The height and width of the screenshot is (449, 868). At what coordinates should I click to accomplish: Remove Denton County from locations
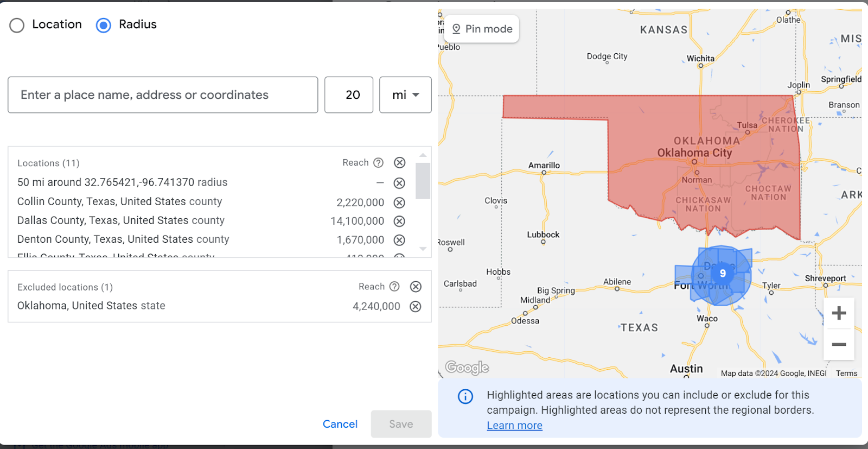(399, 240)
